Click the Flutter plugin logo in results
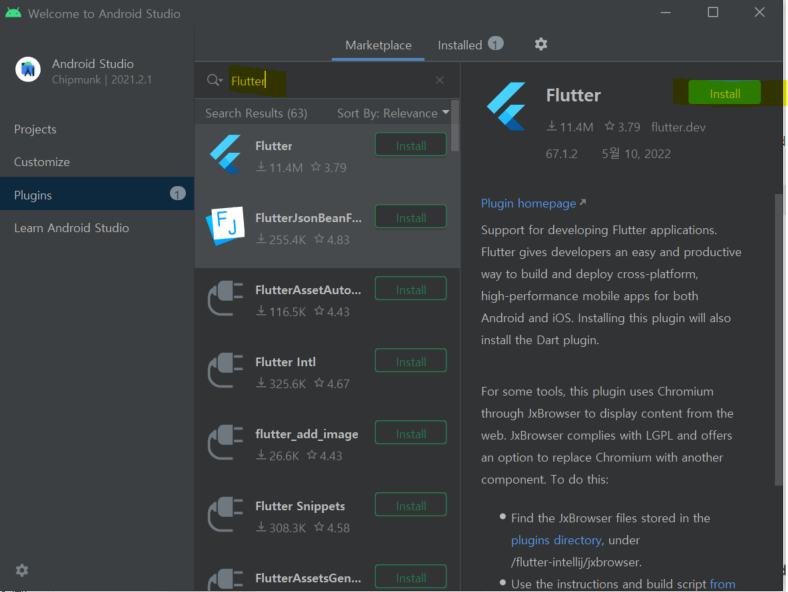 pyautogui.click(x=225, y=154)
